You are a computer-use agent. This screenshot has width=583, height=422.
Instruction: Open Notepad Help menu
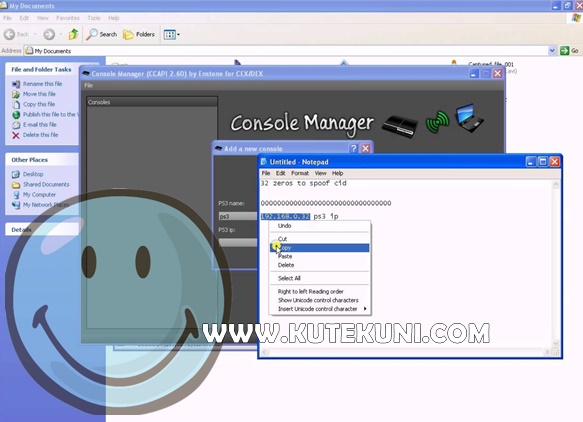[x=337, y=173]
